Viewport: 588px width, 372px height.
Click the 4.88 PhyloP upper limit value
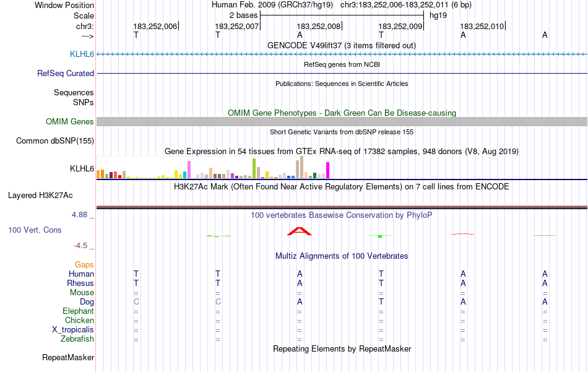pyautogui.click(x=79, y=215)
